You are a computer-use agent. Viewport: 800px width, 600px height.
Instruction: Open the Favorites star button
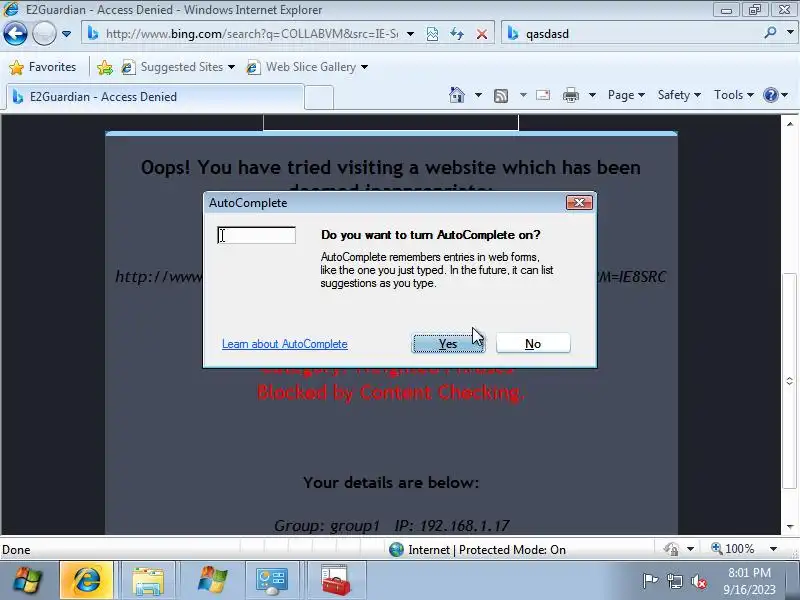click(43, 67)
